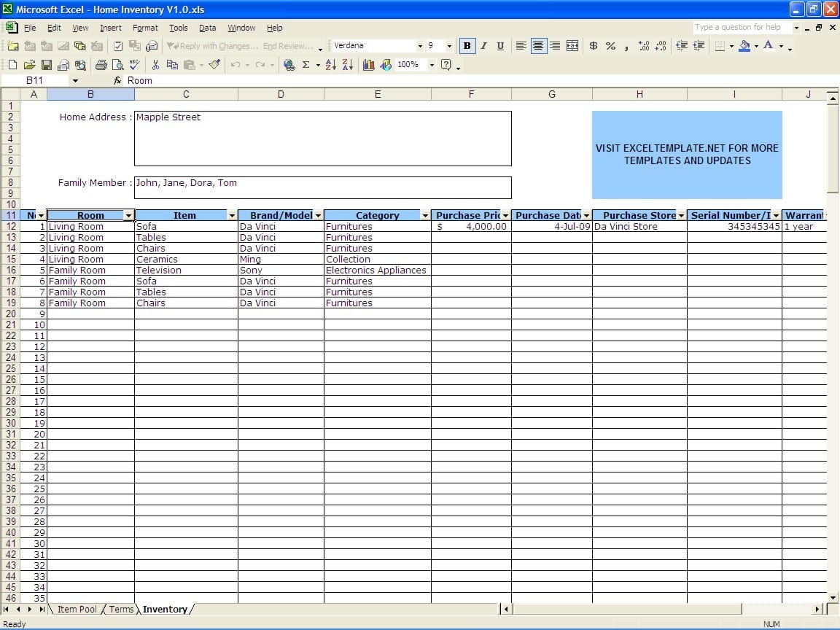
Task: Toggle underline formatting
Action: [500, 45]
